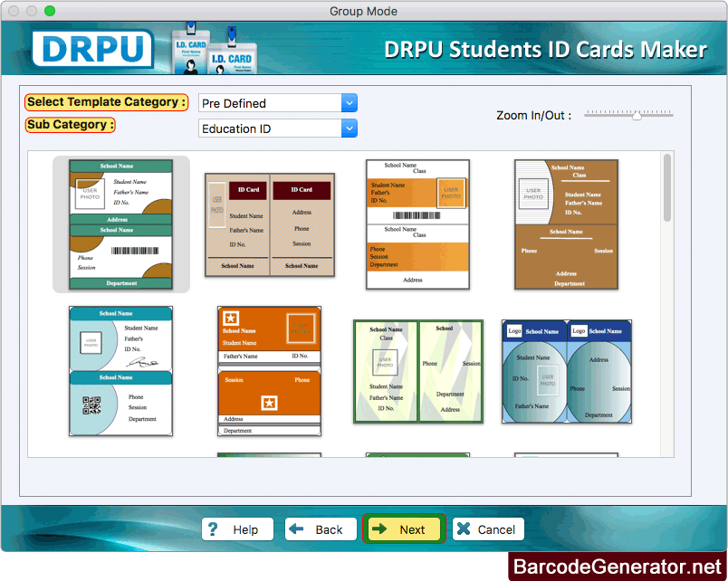Go back with the Back button
Image resolution: width=728 pixels, height=581 pixels.
[x=321, y=529]
